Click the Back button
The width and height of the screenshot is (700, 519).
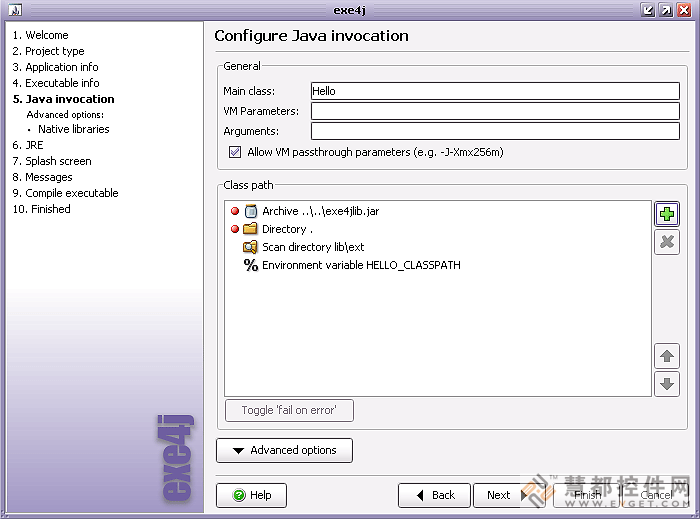point(434,495)
